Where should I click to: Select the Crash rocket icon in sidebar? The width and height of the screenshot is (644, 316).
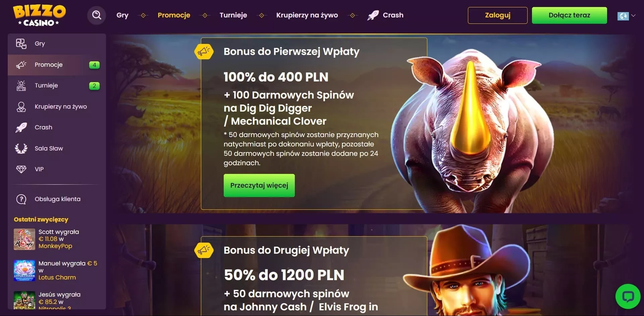coord(21,127)
